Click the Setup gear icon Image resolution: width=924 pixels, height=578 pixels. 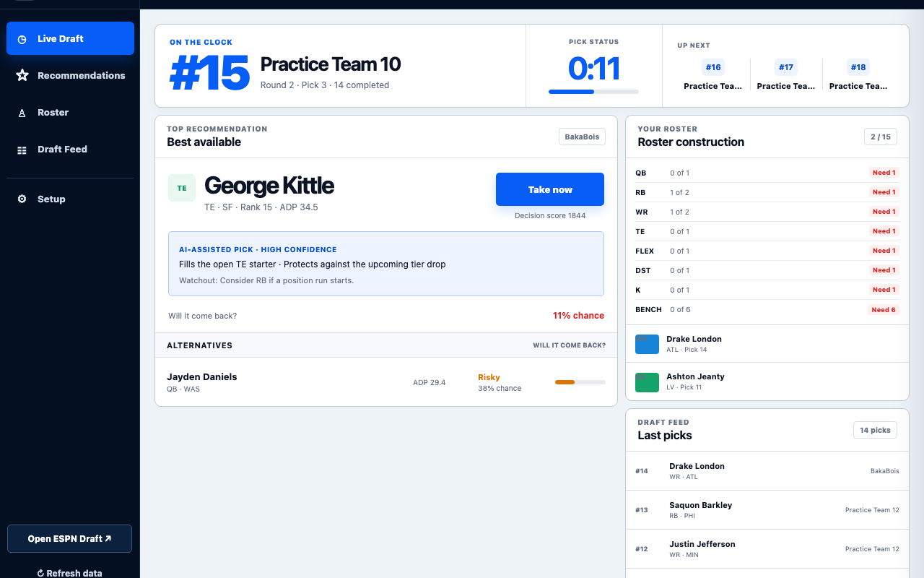(x=22, y=199)
